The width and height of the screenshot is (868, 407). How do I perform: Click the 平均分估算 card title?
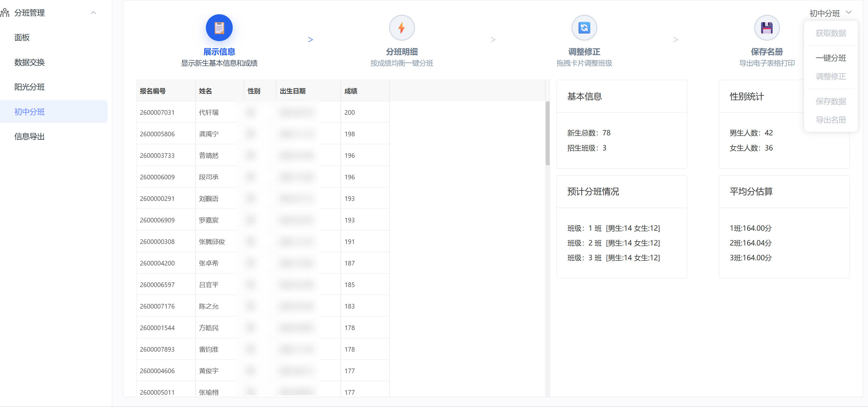[751, 192]
